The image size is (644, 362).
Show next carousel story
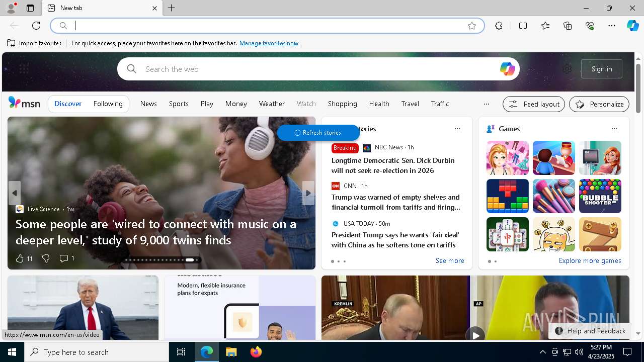(x=308, y=193)
